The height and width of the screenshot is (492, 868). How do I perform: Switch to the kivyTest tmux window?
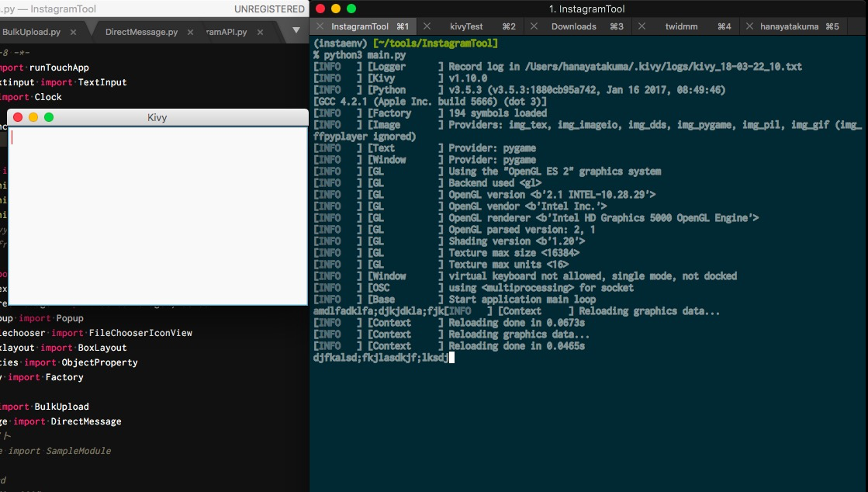pos(479,26)
